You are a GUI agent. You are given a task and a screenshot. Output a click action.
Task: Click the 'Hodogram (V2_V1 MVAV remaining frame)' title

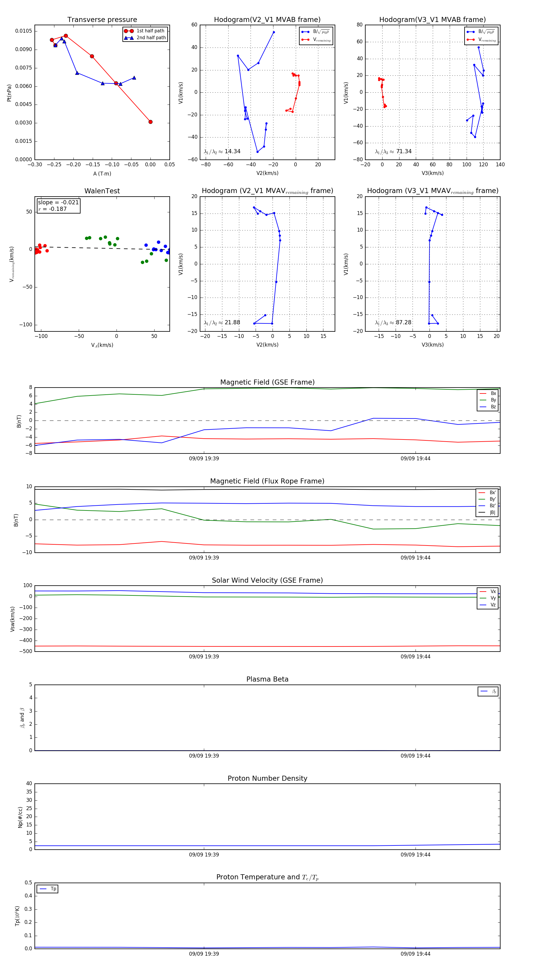click(x=267, y=191)
